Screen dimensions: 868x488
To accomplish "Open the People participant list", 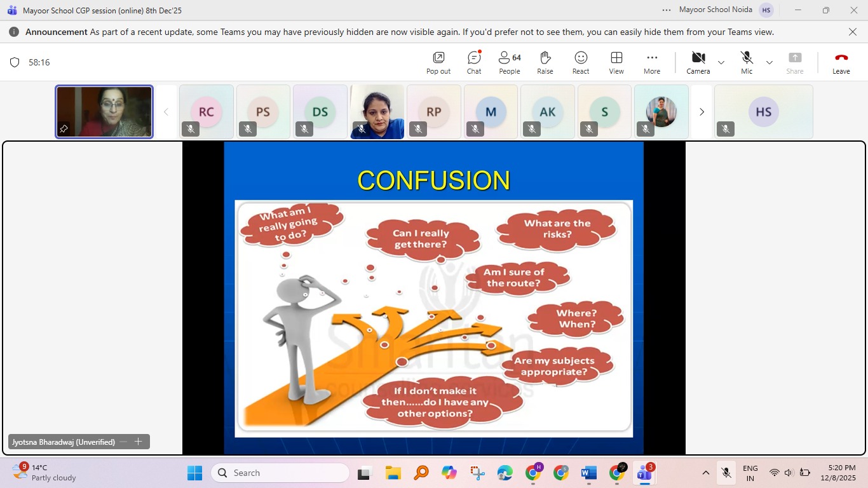I will click(508, 62).
